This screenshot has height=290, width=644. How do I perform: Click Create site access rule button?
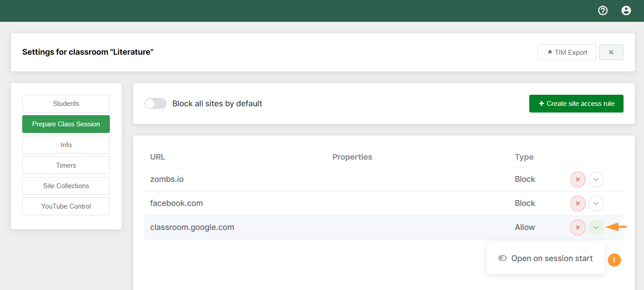coord(576,104)
